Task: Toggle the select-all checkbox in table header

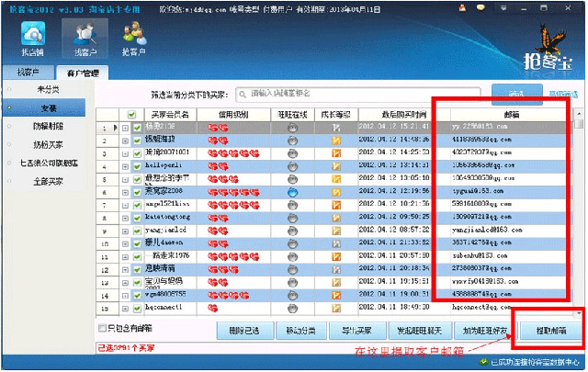Action: pos(131,115)
